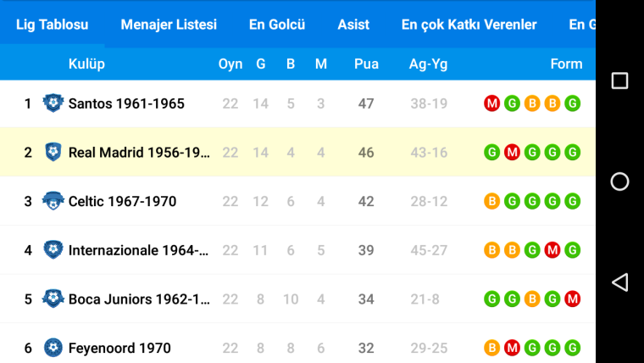Select the Lig Tablosu tab

(x=53, y=25)
